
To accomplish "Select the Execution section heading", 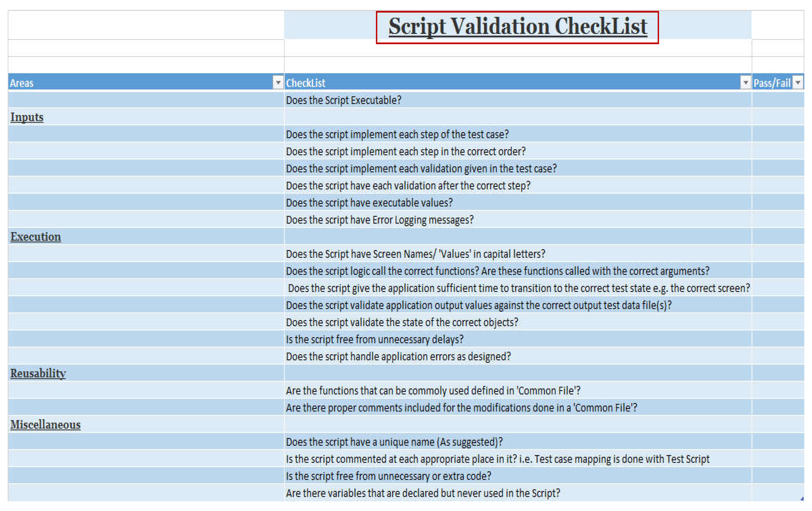I will (35, 237).
